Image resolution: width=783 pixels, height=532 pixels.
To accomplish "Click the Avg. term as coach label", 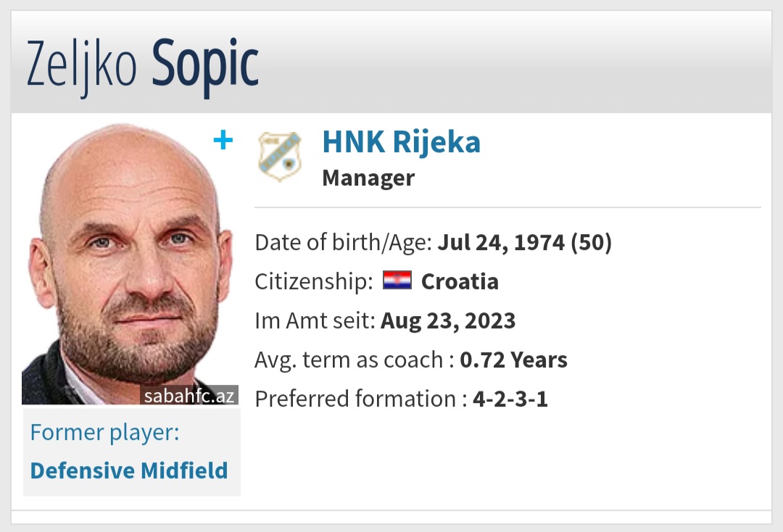I will point(354,359).
